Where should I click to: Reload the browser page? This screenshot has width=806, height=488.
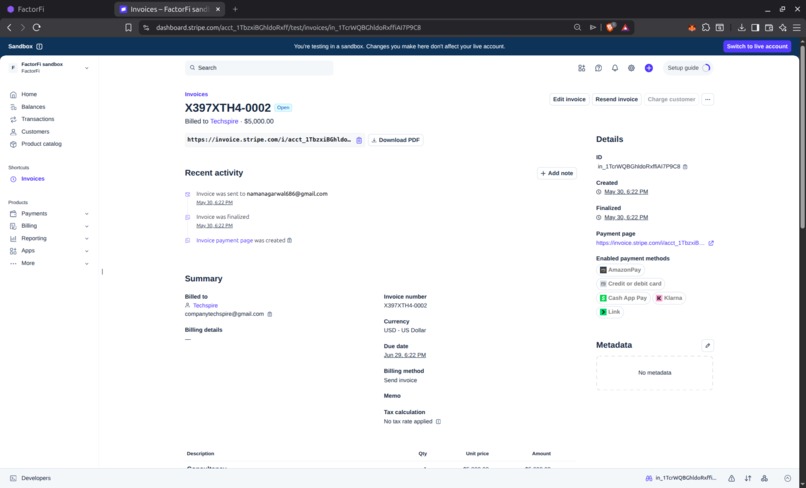(36, 27)
